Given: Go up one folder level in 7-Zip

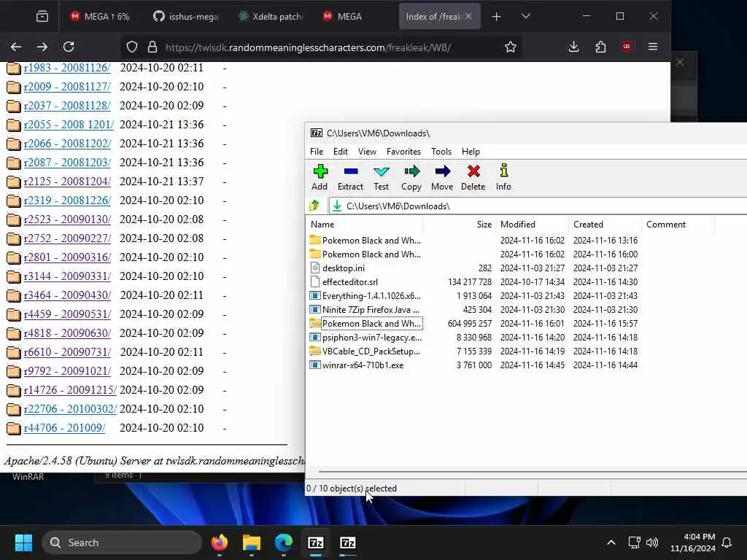Looking at the screenshot, I should 314,206.
